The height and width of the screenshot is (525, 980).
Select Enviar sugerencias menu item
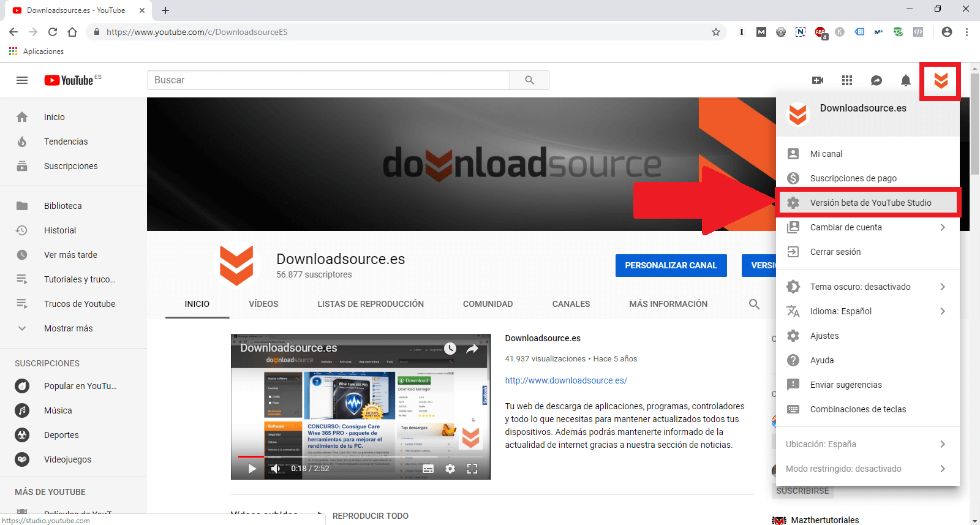[x=868, y=385]
